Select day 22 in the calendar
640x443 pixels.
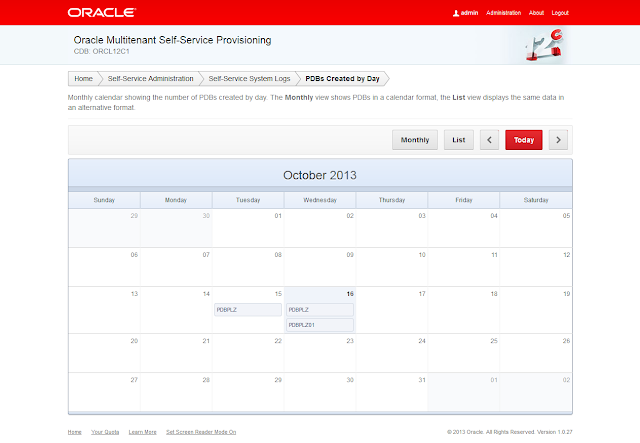click(x=248, y=353)
